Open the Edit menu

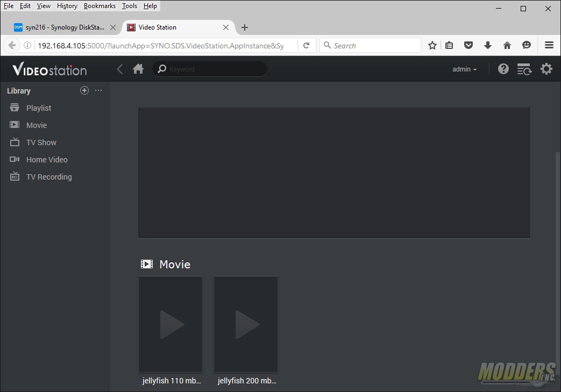25,6
